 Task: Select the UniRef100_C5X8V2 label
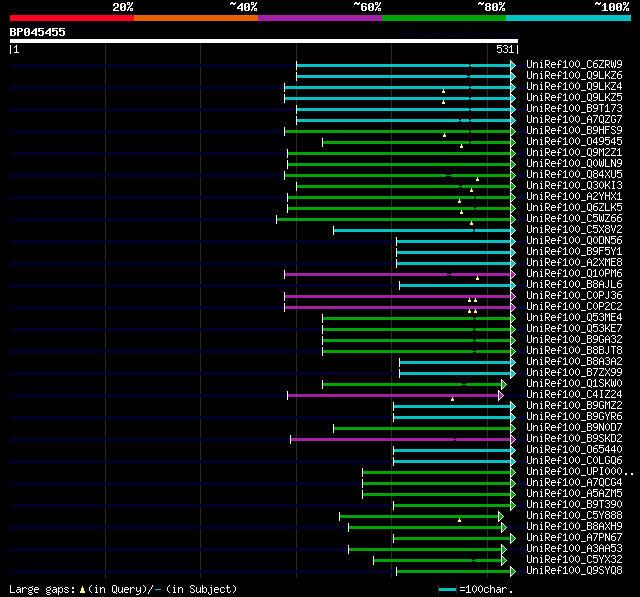(574, 230)
